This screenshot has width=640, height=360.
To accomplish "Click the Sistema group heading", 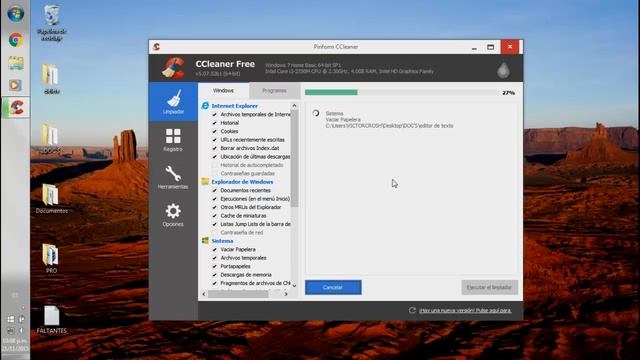I will [222, 241].
